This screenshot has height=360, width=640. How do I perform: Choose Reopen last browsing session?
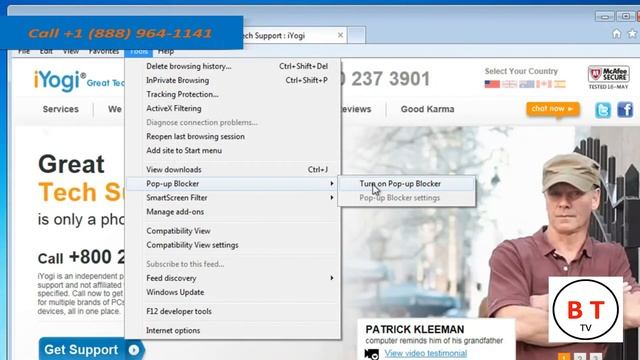tap(233, 136)
